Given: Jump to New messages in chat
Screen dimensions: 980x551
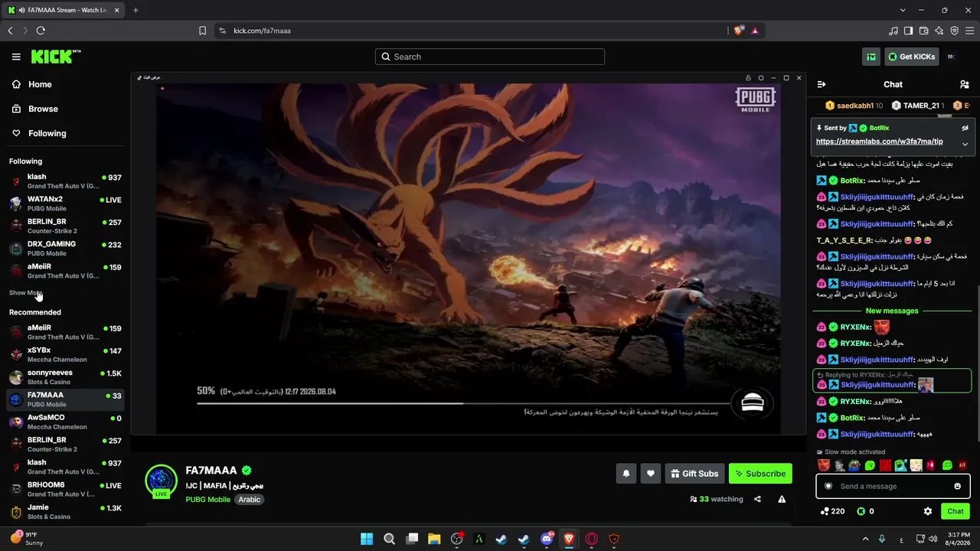Looking at the screenshot, I should point(892,311).
